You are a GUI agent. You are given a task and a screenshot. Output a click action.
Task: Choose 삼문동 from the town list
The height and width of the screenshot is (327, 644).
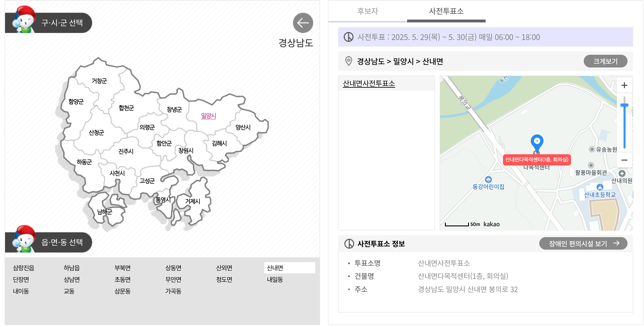[x=123, y=292]
